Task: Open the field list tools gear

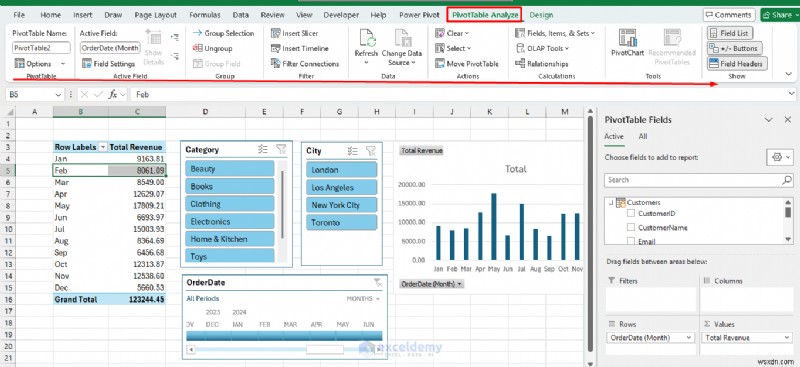Action: click(x=780, y=157)
